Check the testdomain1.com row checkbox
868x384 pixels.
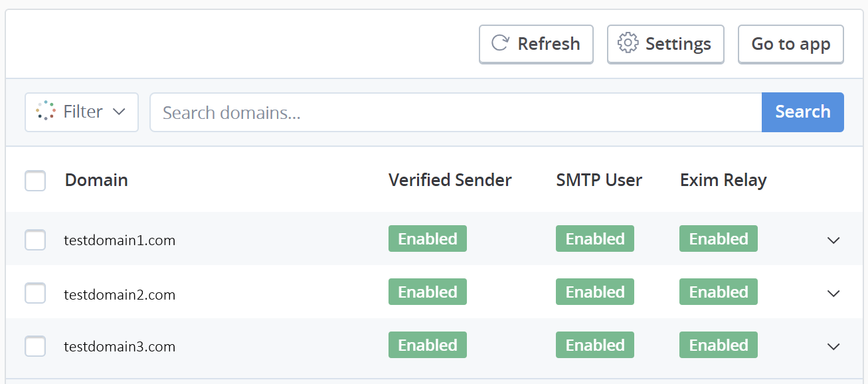(x=35, y=240)
